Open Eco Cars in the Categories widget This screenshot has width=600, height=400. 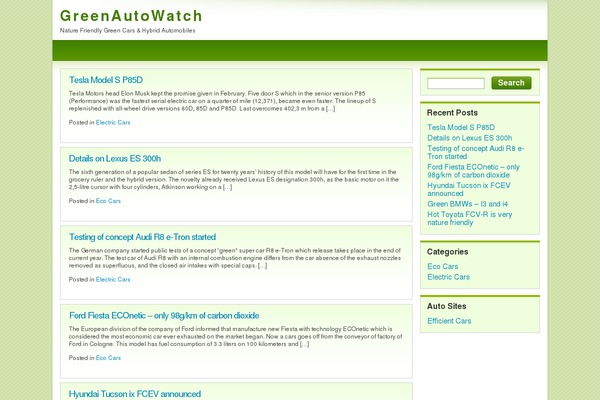[x=443, y=266]
